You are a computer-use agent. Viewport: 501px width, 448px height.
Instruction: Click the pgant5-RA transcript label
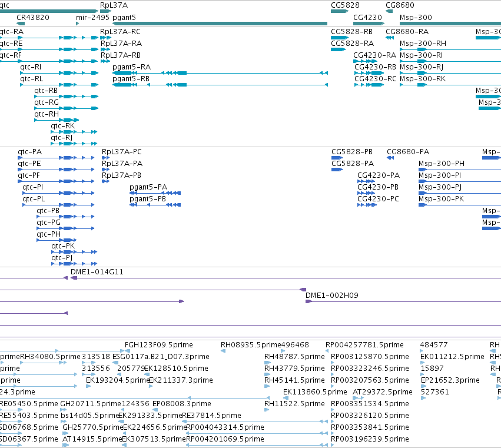pos(132,67)
